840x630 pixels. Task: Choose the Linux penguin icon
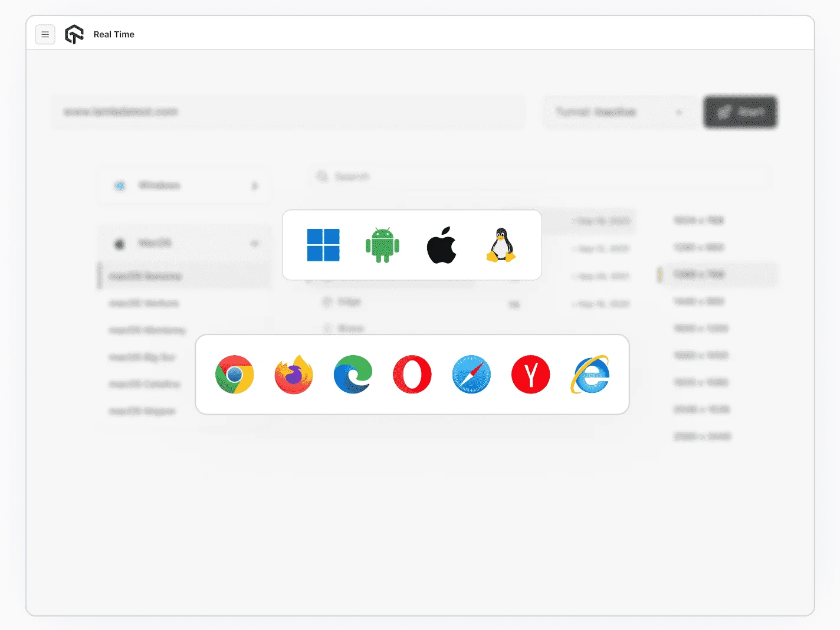[501, 245]
